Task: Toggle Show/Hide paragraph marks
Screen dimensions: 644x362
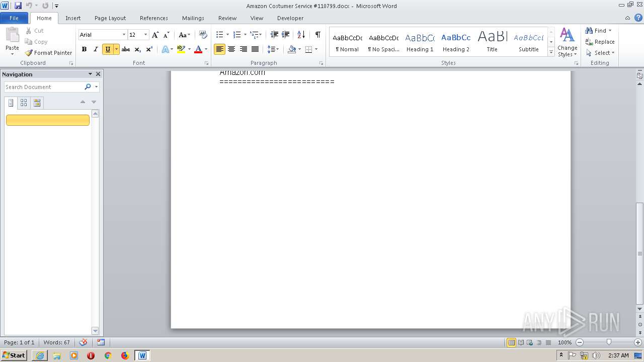Action: tap(317, 35)
